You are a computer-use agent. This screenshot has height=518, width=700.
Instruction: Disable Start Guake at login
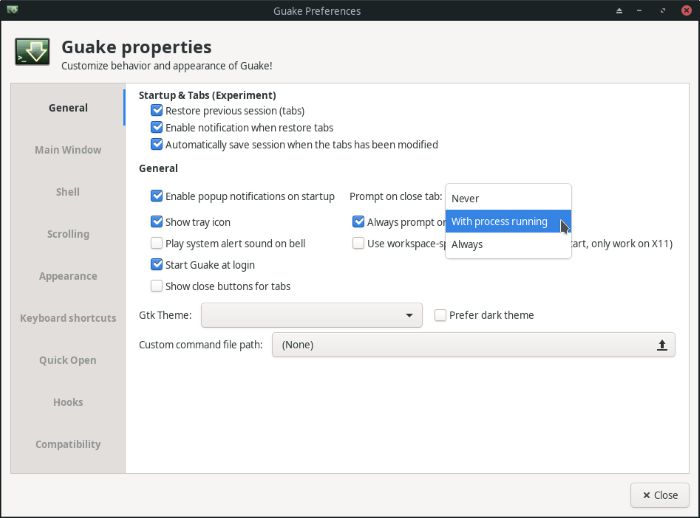156,265
